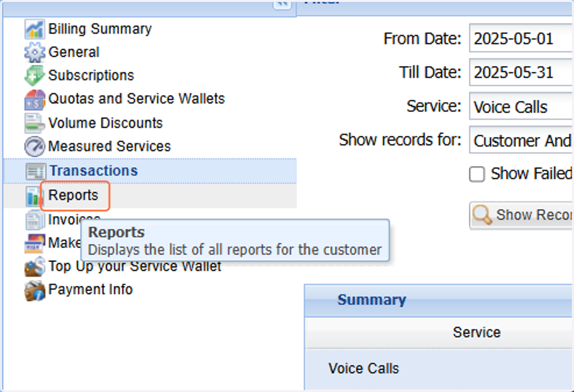Click the Till Date field
This screenshot has height=392, width=574.
click(x=521, y=73)
